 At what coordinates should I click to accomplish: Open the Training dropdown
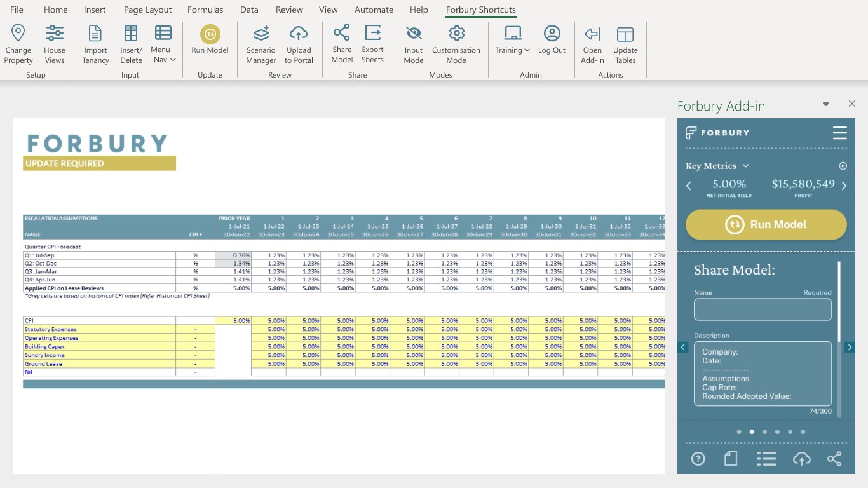(x=513, y=39)
